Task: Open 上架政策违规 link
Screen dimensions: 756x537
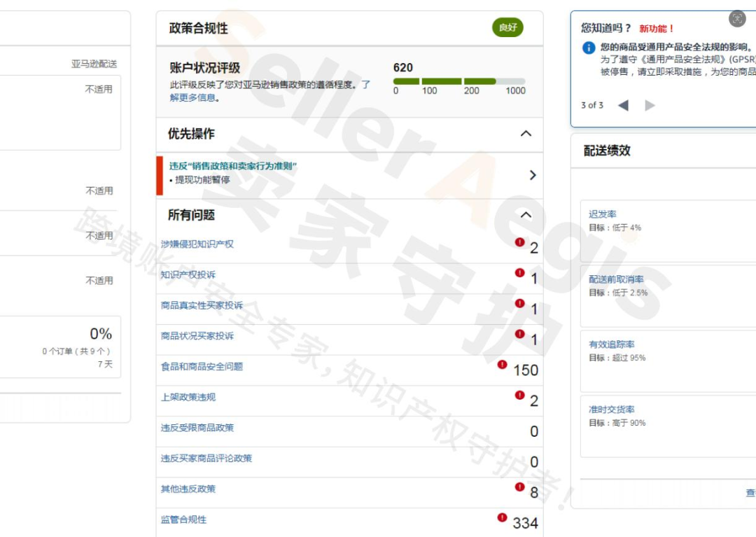Action: pos(188,397)
